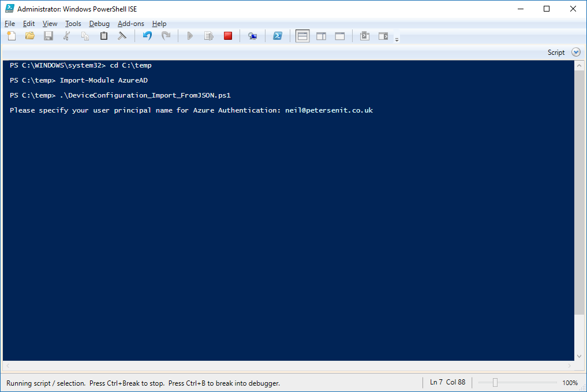Show Command Add-on pane icon
Screen dimensions: 587x392
(383, 36)
